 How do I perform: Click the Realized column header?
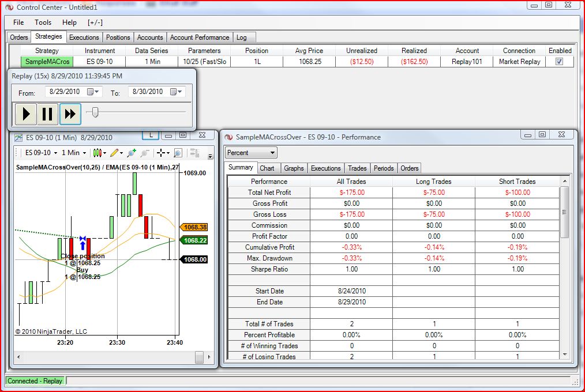pos(414,51)
